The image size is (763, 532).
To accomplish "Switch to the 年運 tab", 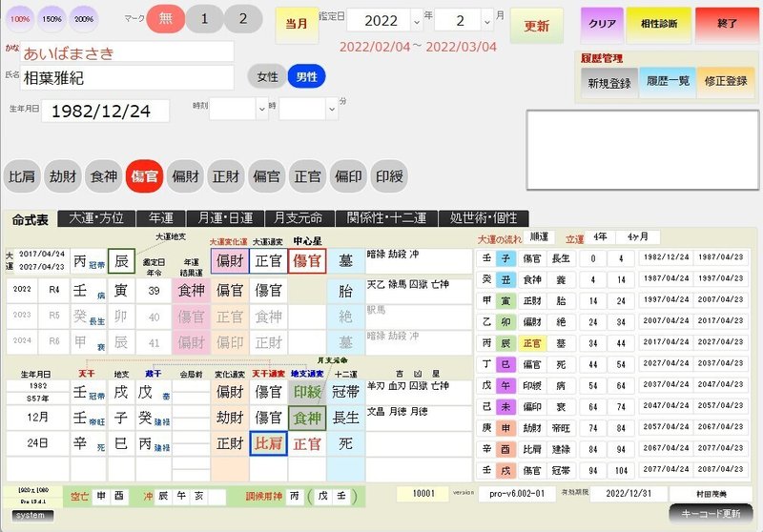I will click(x=161, y=218).
